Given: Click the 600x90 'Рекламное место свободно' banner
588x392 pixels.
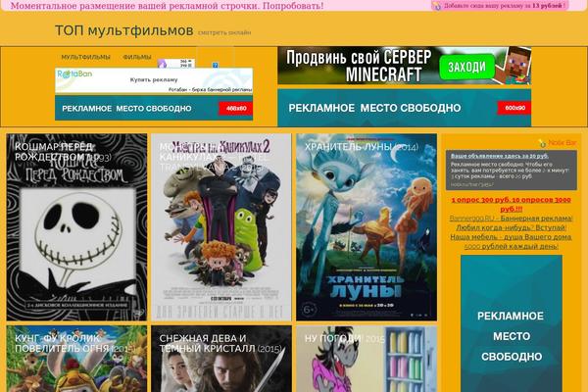Looking at the screenshot, I should (x=404, y=108).
